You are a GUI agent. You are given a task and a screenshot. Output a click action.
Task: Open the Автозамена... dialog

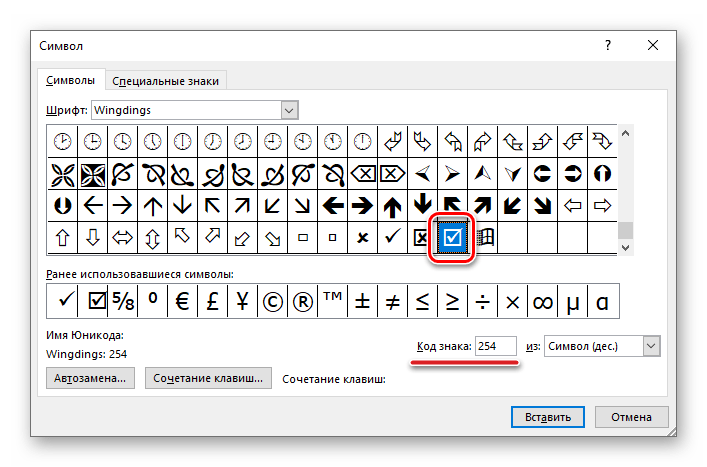point(90,378)
